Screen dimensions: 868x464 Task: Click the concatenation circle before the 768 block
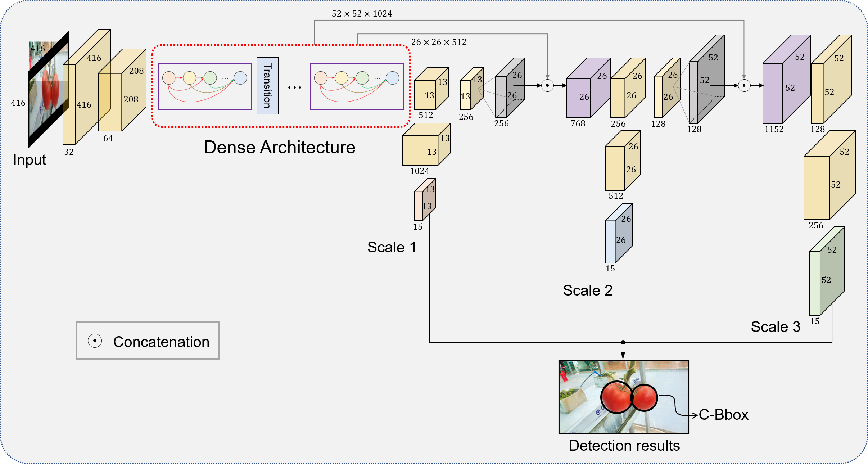pos(547,86)
